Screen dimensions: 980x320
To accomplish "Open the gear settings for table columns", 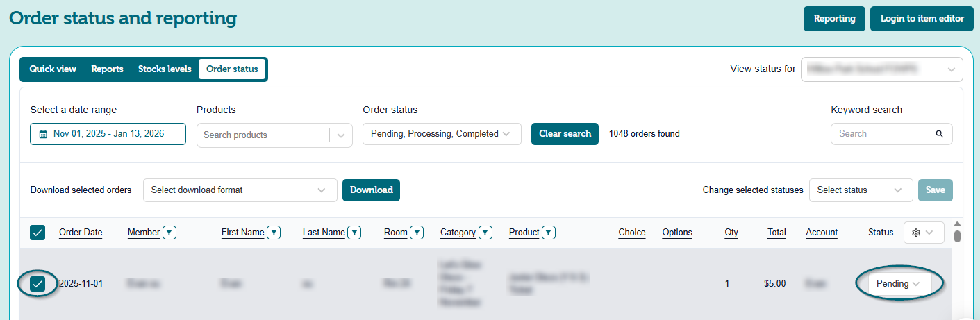I will tap(923, 233).
